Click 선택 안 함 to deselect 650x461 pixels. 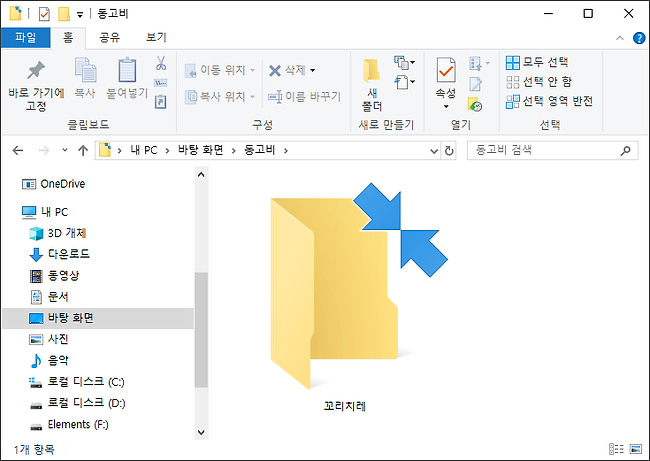[539, 82]
